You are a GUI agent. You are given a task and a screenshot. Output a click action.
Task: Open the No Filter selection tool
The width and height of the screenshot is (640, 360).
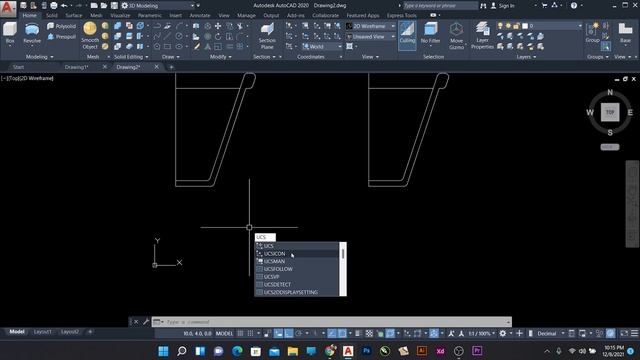[430, 33]
